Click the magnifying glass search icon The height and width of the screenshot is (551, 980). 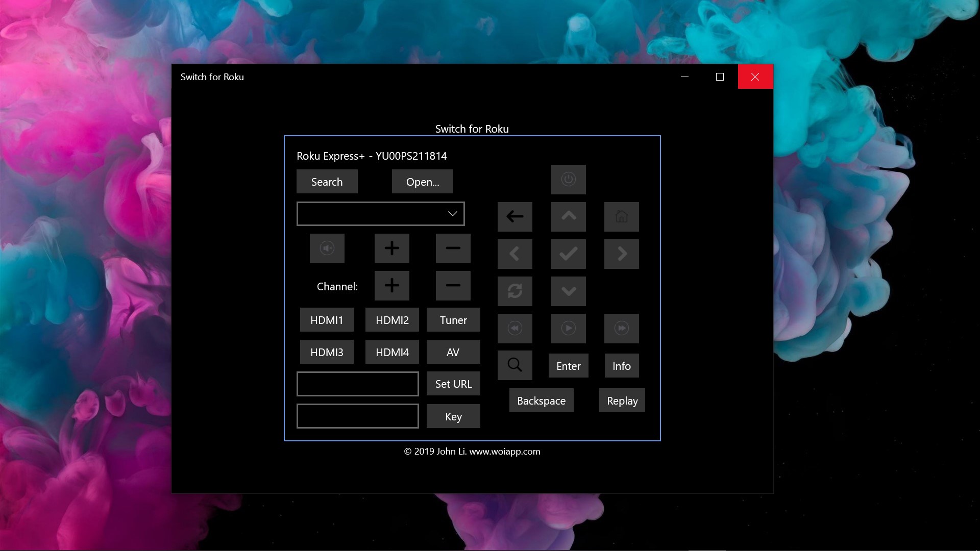click(514, 365)
